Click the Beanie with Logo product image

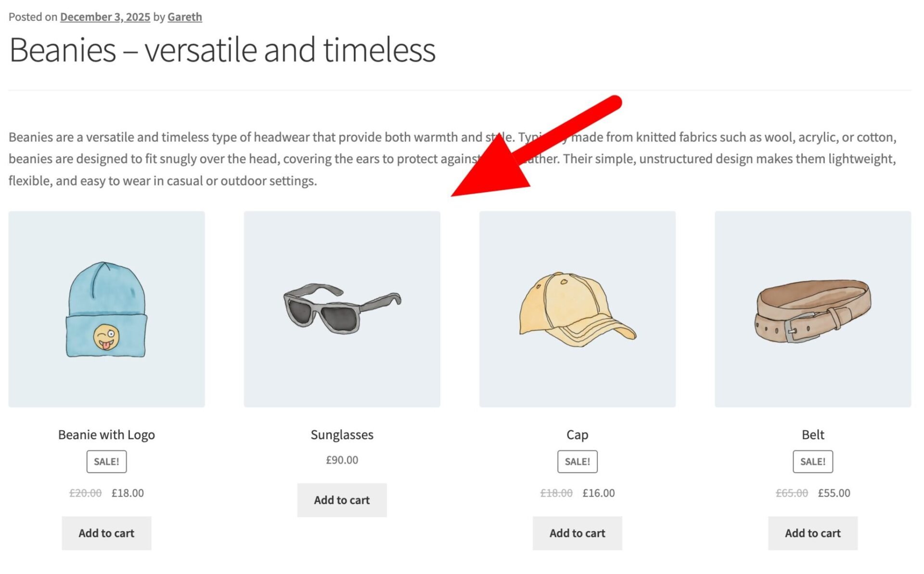click(x=106, y=309)
